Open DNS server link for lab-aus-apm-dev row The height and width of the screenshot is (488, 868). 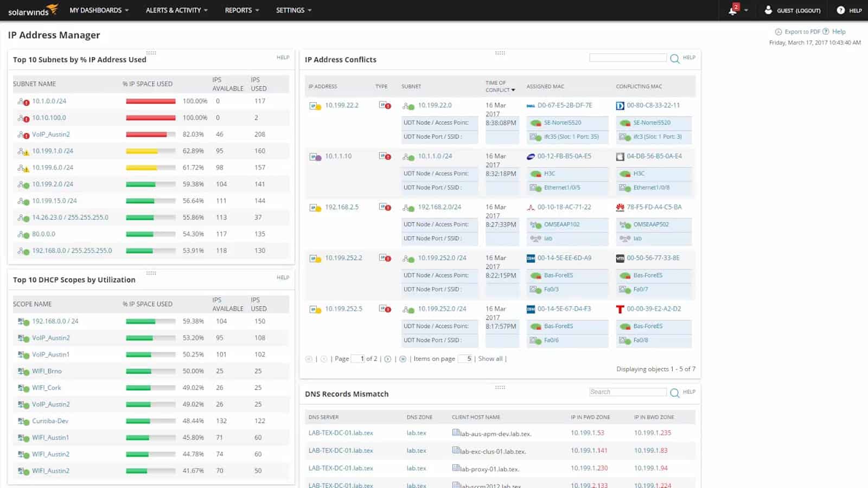click(341, 433)
